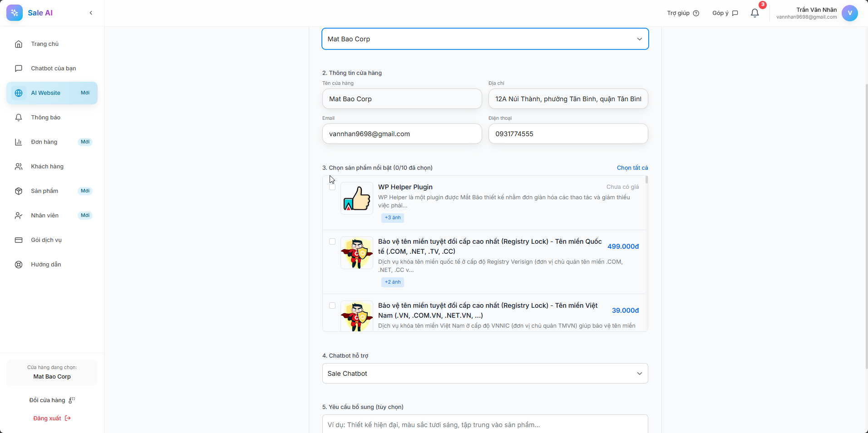This screenshot has width=868, height=433.
Task: Collapse the sidebar with the chevron arrow
Action: pyautogui.click(x=91, y=13)
